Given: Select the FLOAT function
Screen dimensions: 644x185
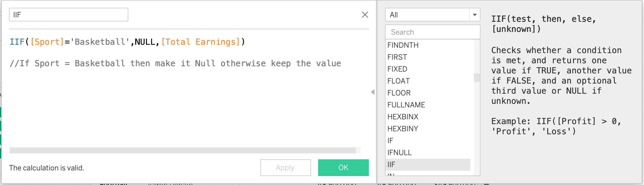Looking at the screenshot, I should (x=398, y=81).
